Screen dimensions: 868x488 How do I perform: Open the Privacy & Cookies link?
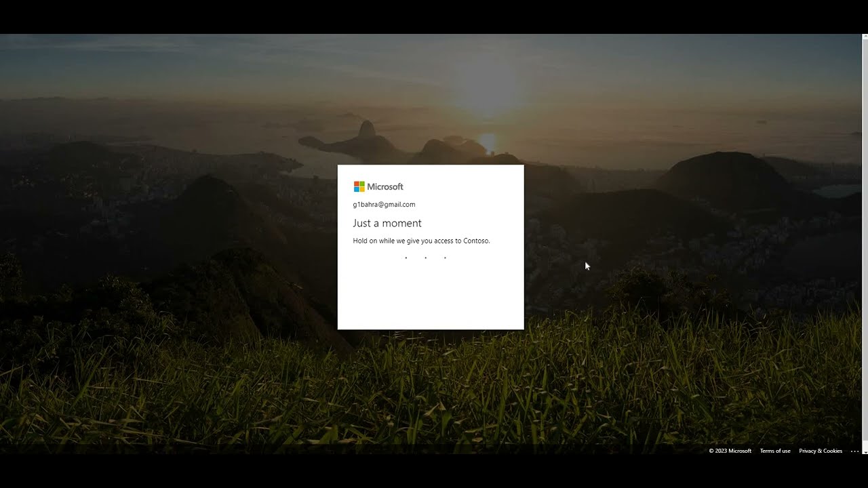tap(821, 451)
